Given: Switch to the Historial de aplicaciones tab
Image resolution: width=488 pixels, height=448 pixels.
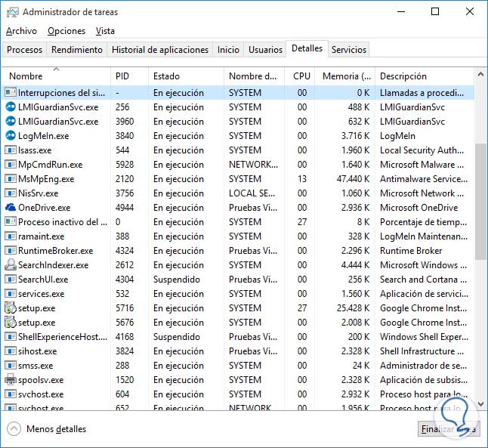Looking at the screenshot, I should click(160, 50).
